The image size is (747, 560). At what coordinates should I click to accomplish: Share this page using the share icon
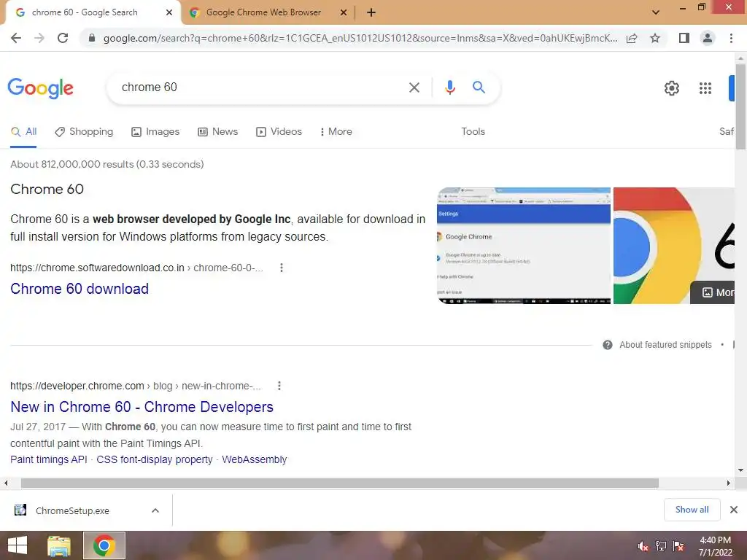(632, 38)
